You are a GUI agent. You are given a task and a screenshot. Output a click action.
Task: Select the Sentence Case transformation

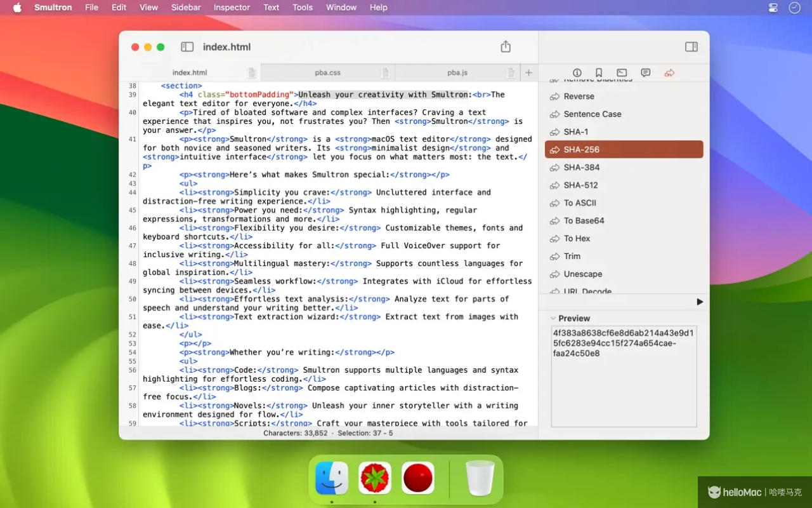pos(624,114)
